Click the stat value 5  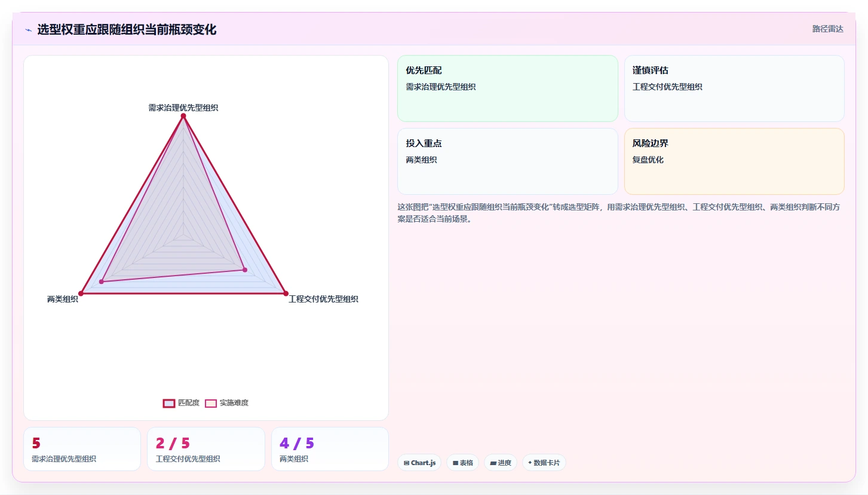pyautogui.click(x=36, y=443)
